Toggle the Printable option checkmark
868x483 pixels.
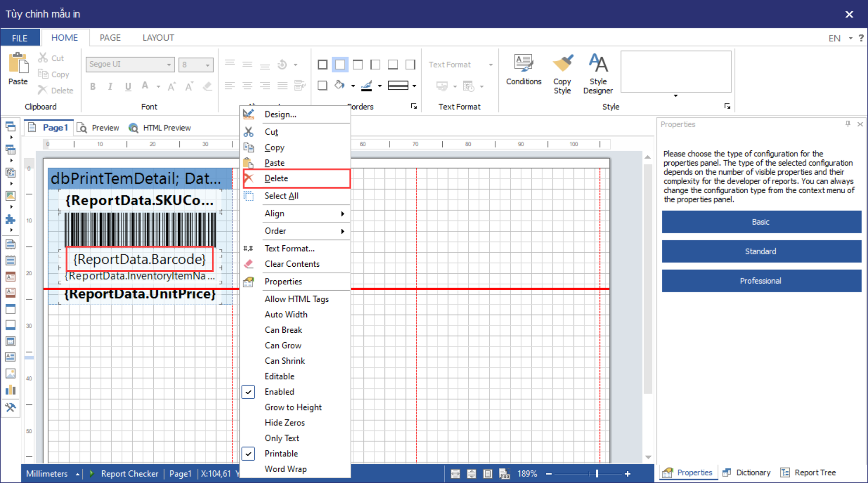[x=248, y=454]
